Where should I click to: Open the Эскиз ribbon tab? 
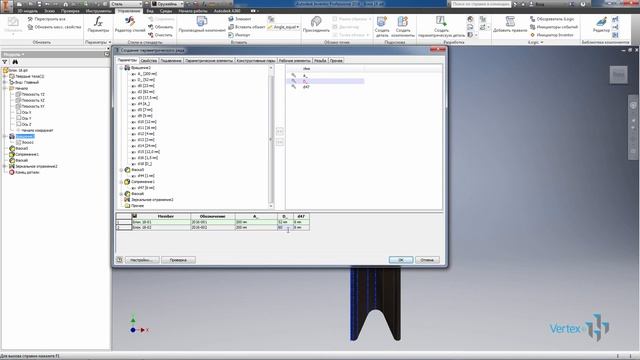coord(49,11)
